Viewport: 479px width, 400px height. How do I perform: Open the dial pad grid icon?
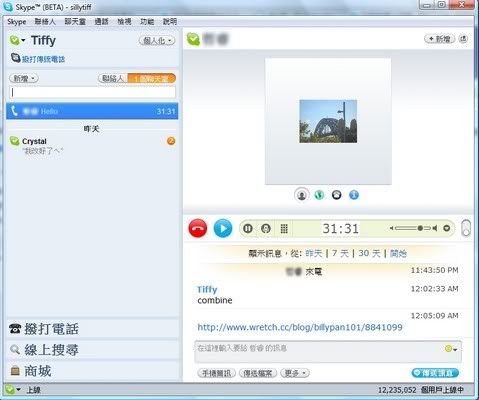pos(284,229)
